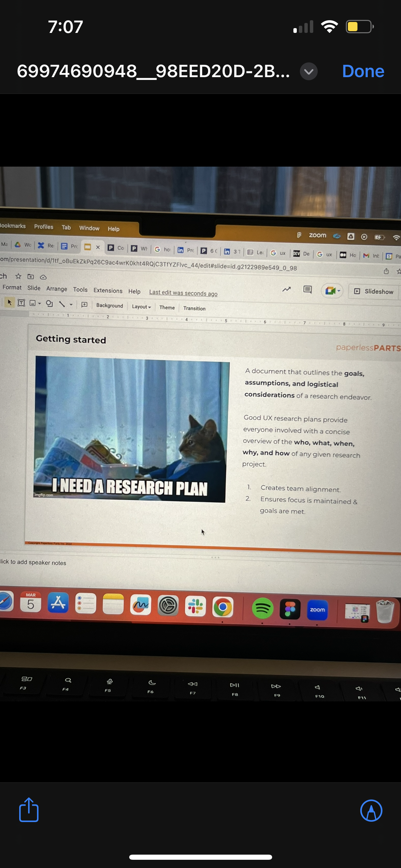Click the add comment toolbar icon
The height and width of the screenshot is (868, 401).
click(x=84, y=304)
